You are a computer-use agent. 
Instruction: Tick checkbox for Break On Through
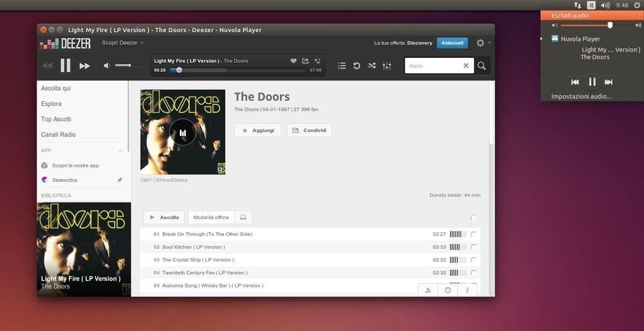click(x=474, y=234)
